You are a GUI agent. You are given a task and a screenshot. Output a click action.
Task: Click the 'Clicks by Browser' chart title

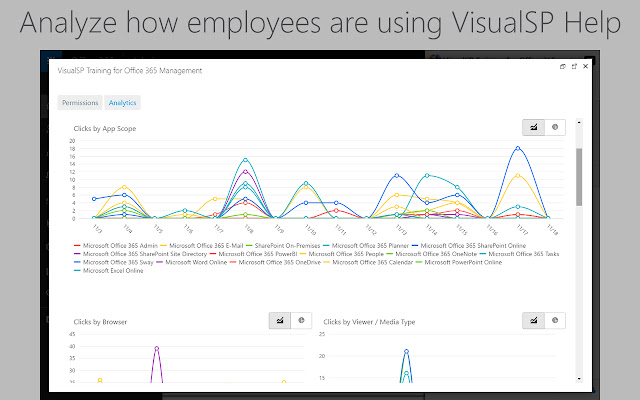pos(100,322)
